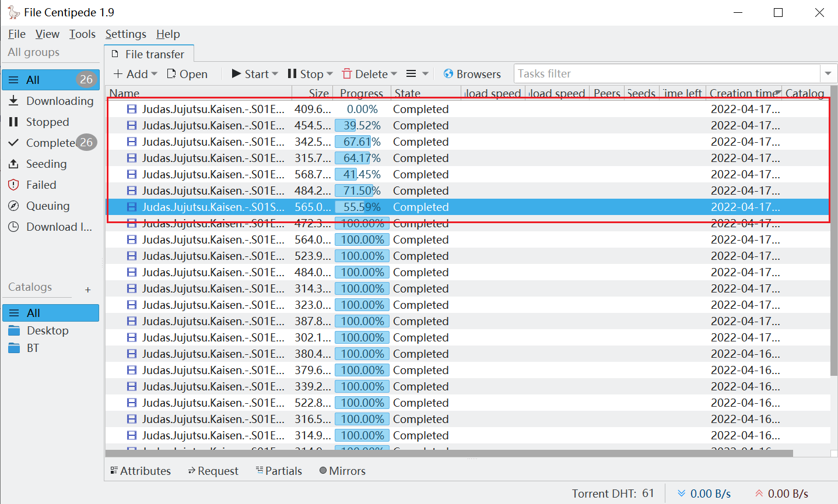Screen dimensions: 838x504
Task: Switch to the Partials tab
Action: tap(279, 470)
